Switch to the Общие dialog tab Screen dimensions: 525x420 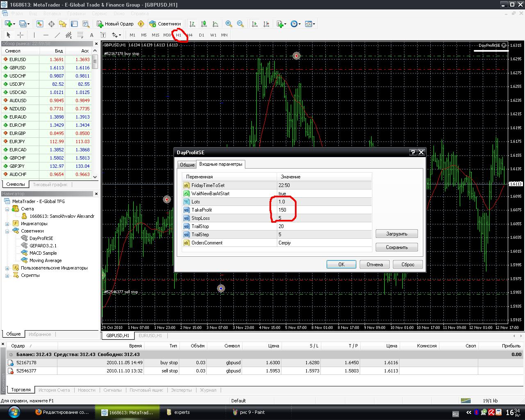187,164
